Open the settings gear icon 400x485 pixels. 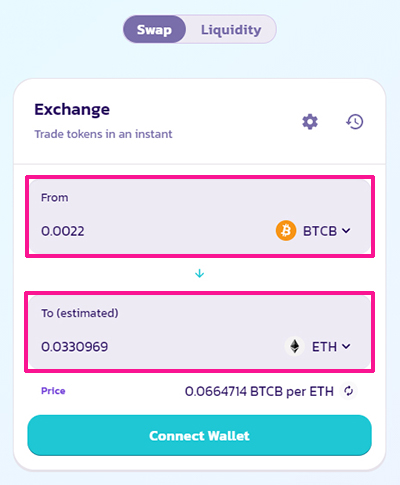pos(310,122)
